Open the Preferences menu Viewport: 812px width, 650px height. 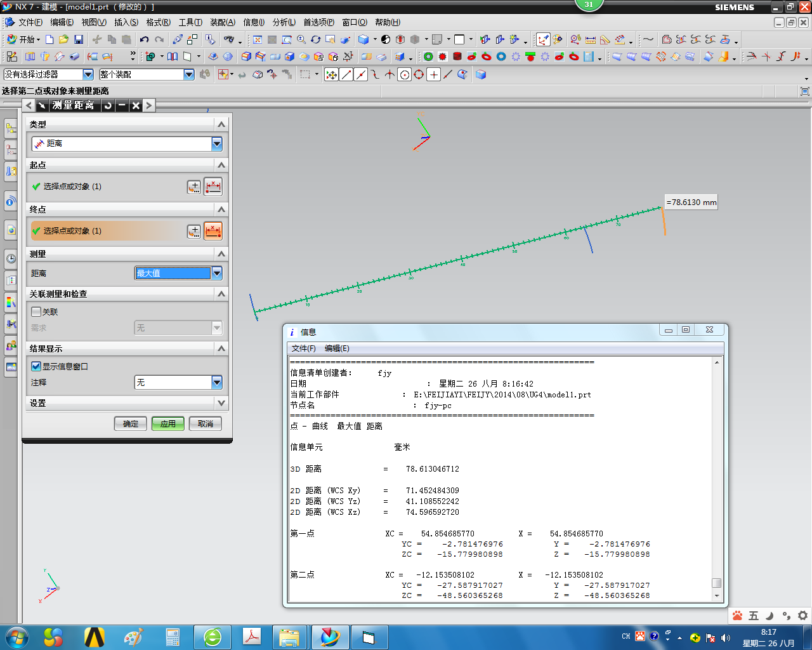point(318,22)
